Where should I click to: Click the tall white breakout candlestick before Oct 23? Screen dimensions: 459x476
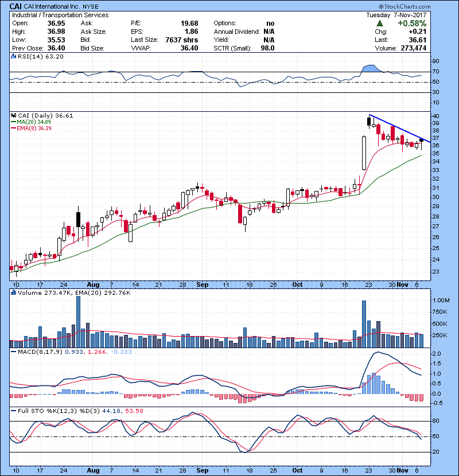[x=364, y=153]
